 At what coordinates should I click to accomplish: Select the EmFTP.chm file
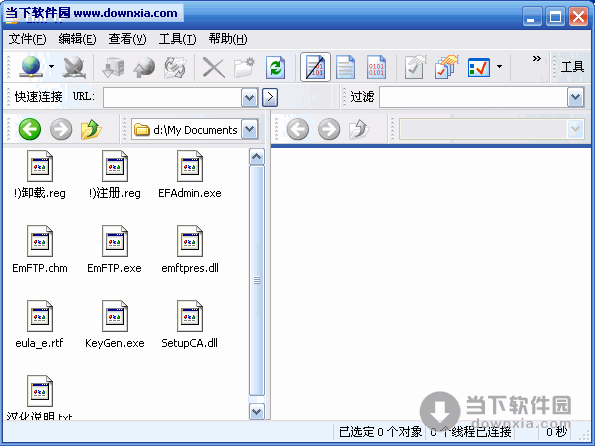(x=40, y=250)
